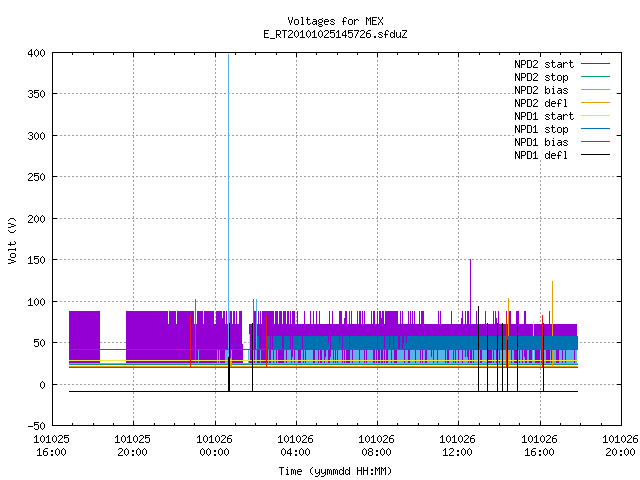This screenshot has width=640, height=480.
Task: Click the 'NPD1 bias' legend label
Action: (x=541, y=142)
